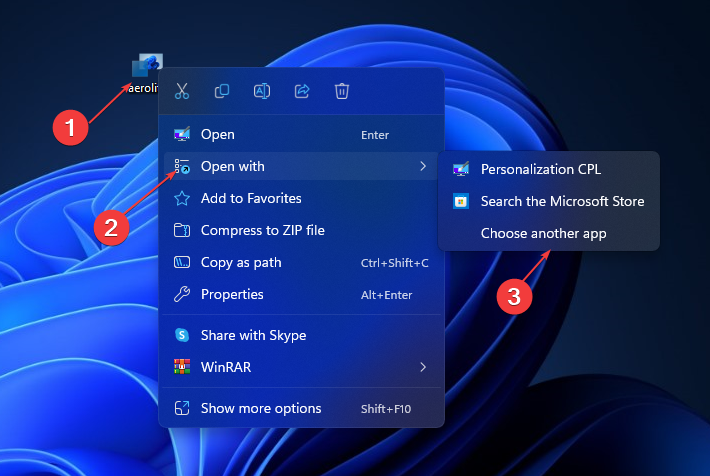Click the Delete trash can icon
The height and width of the screenshot is (476, 710).
[342, 91]
